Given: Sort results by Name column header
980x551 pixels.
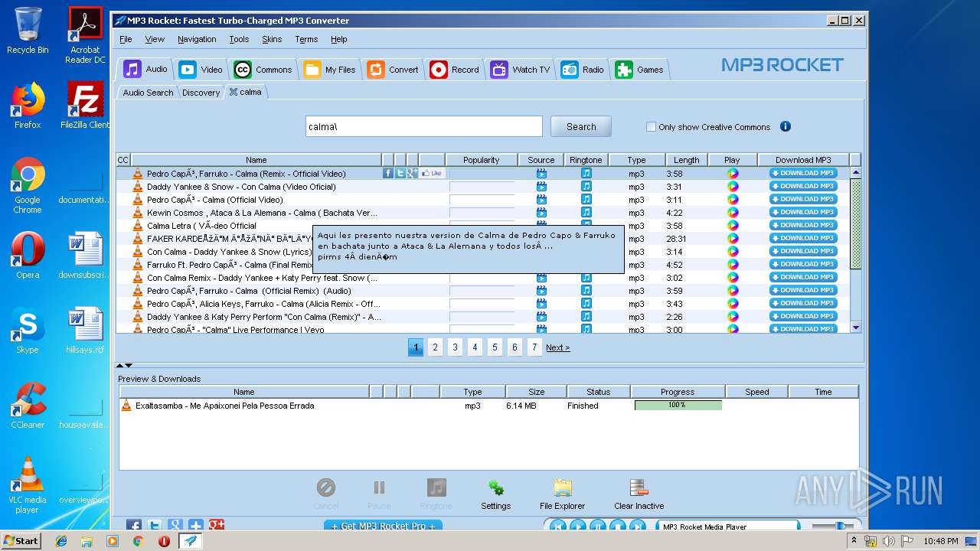Looking at the screenshot, I should (x=256, y=160).
